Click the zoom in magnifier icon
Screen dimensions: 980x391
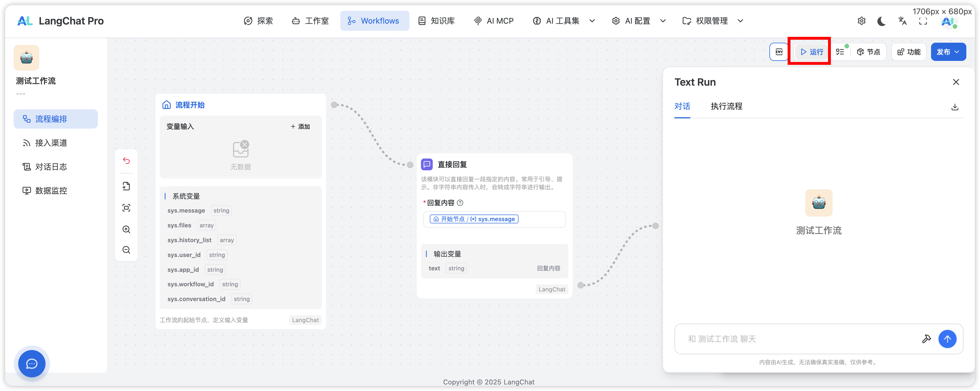[126, 229]
